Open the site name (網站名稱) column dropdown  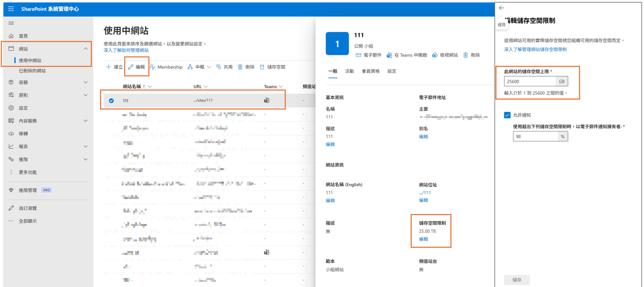(150, 87)
